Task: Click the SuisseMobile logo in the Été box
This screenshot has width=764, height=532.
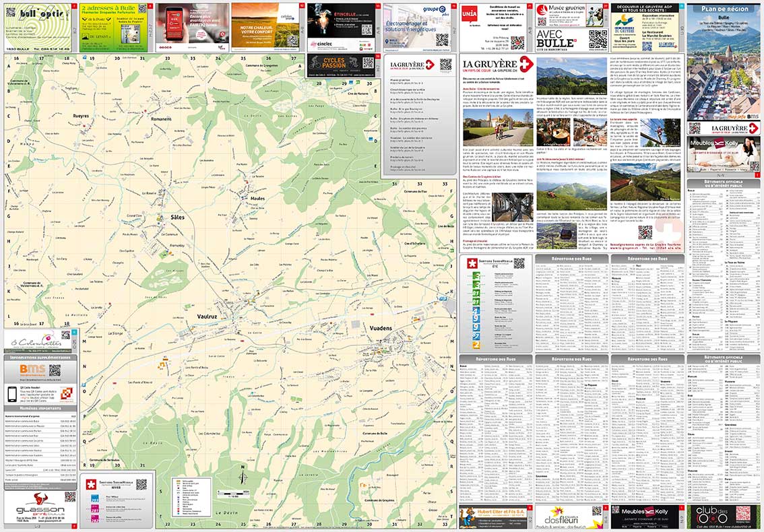Action: click(x=471, y=263)
